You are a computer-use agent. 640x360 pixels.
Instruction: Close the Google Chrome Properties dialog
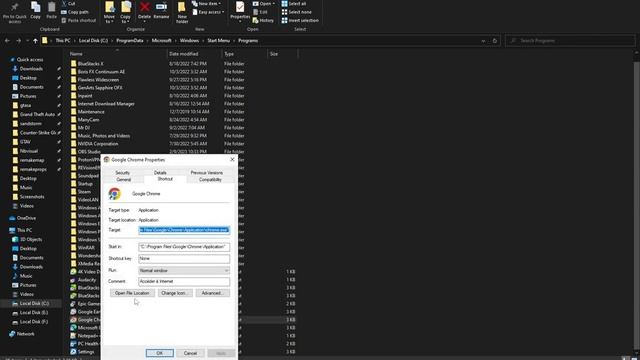[232, 160]
